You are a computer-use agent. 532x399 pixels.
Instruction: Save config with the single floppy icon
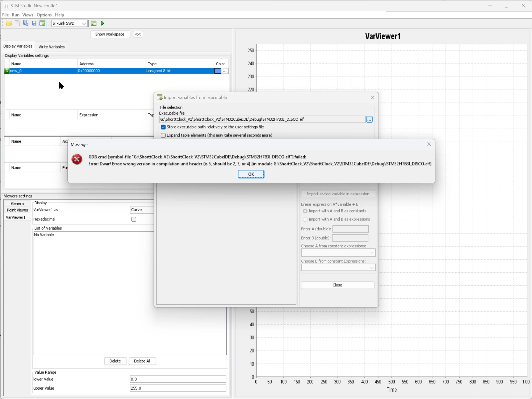pyautogui.click(x=34, y=23)
